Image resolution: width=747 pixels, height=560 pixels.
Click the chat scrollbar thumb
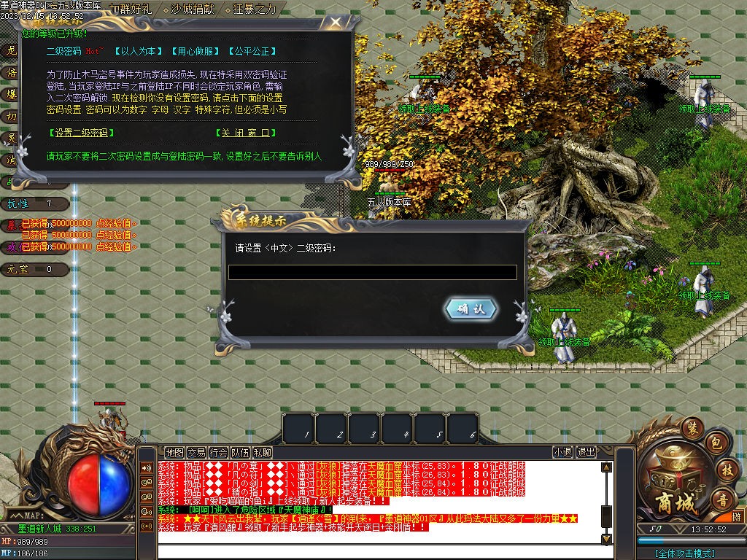point(606,517)
